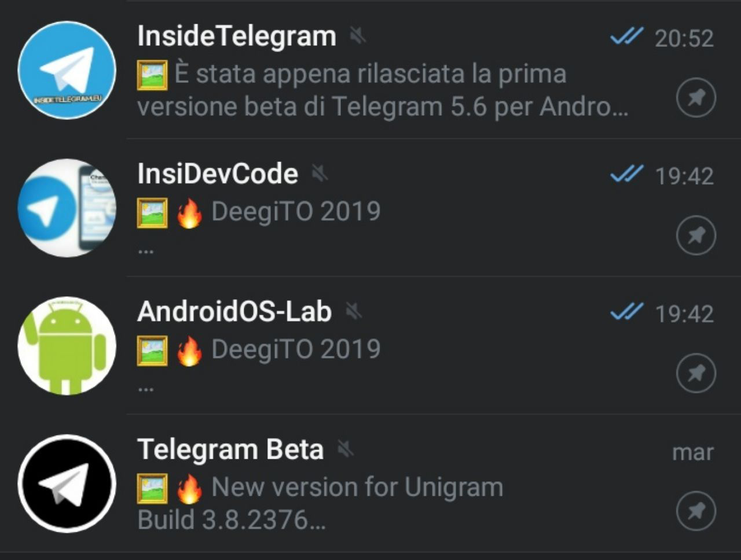Tap the muted speaker icon beside InsideTelegram
Viewport: 741px width, 560px height.
358,37
